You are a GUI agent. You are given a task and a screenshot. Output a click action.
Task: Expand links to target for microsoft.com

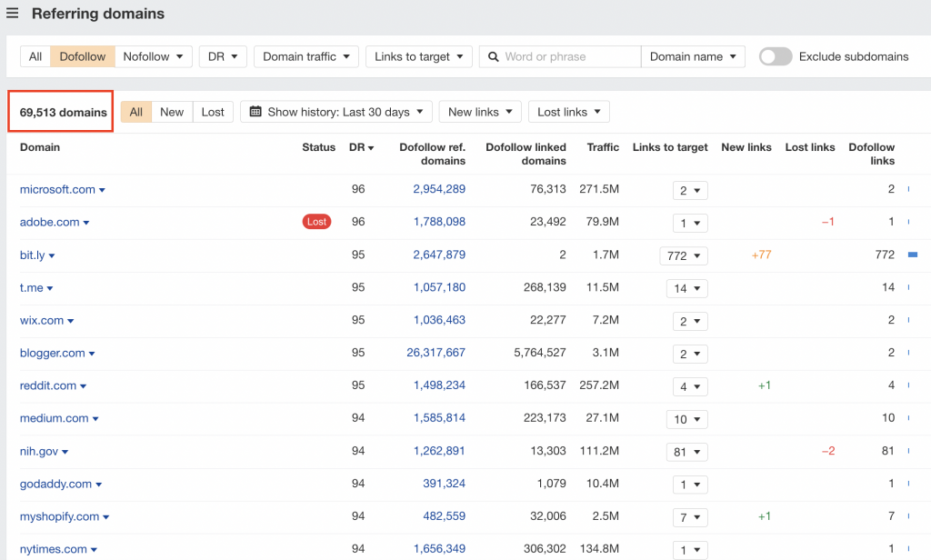tap(690, 191)
